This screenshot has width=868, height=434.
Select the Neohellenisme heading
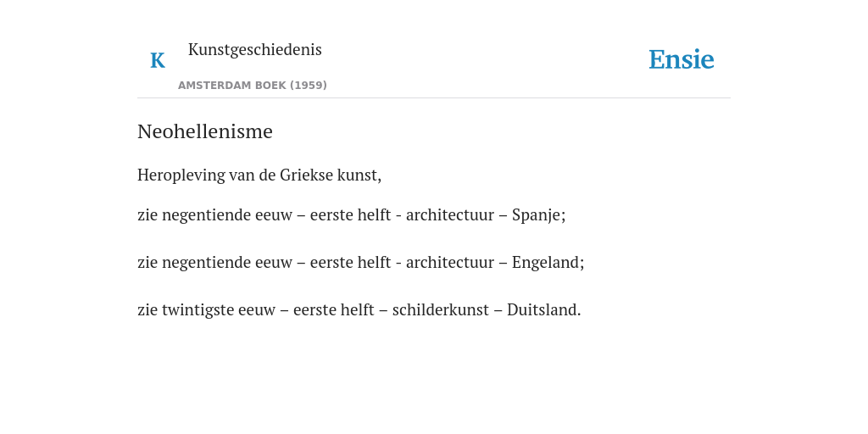[x=205, y=131]
